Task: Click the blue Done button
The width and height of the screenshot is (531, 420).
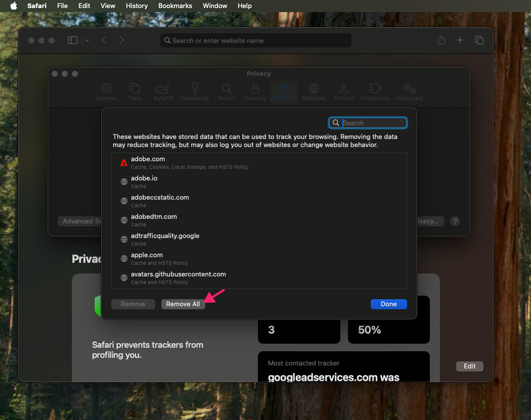Action: tap(388, 304)
